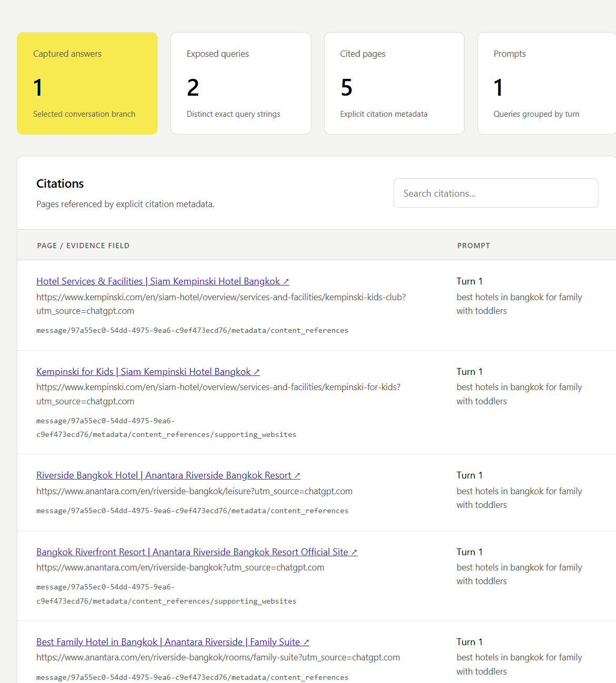Viewport: 616px width, 683px height.
Task: Click the riverside-bangkok/leisure URL text
Action: pos(194,491)
